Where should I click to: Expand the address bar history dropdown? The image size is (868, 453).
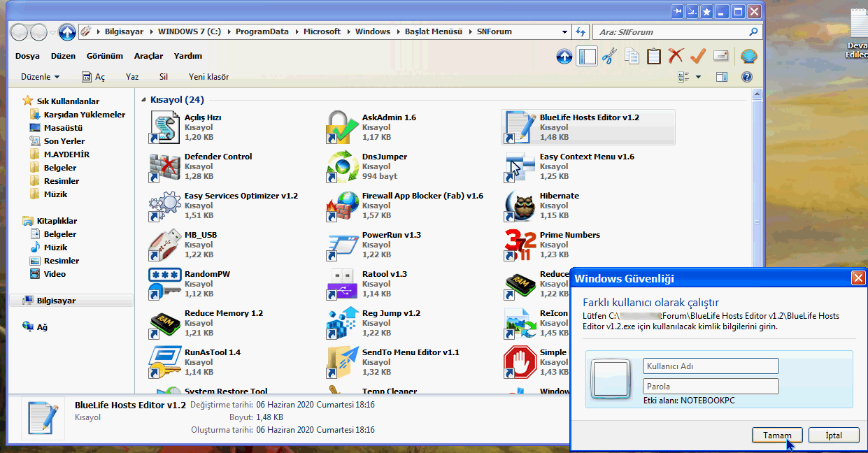pos(565,31)
